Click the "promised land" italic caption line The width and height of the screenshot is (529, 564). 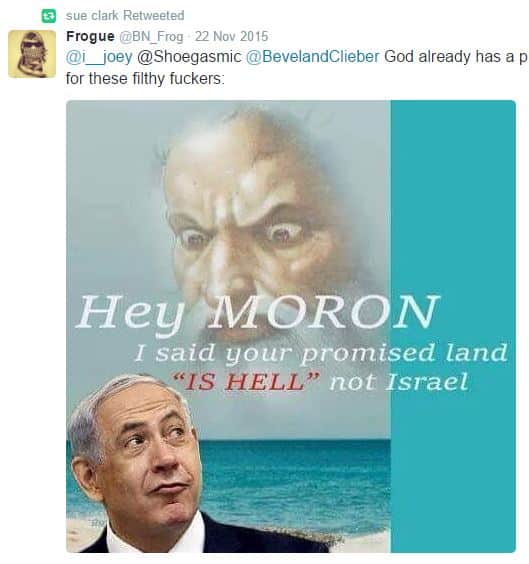(x=321, y=353)
